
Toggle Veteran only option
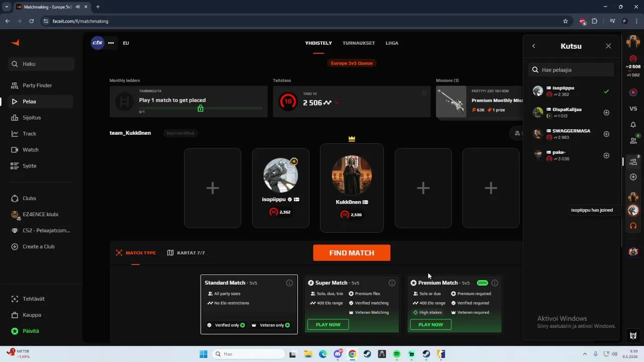pos(271,325)
